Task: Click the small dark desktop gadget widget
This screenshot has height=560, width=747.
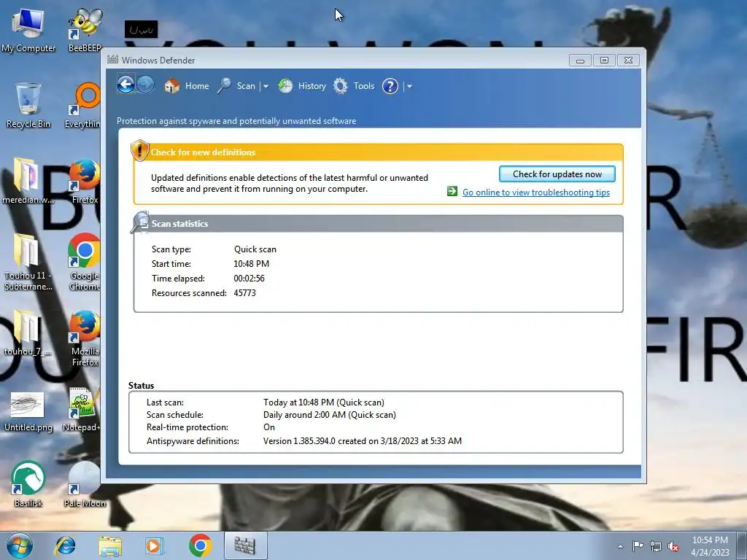Action: coord(141,29)
